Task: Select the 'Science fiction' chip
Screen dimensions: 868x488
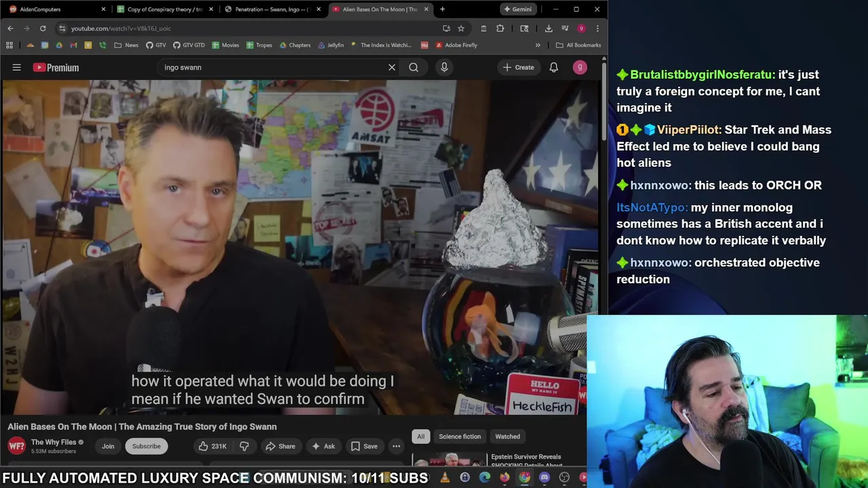Action: coord(460,436)
